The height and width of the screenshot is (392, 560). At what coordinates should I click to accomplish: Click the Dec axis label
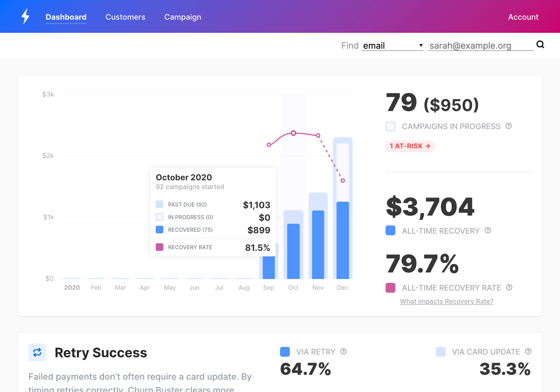click(343, 288)
